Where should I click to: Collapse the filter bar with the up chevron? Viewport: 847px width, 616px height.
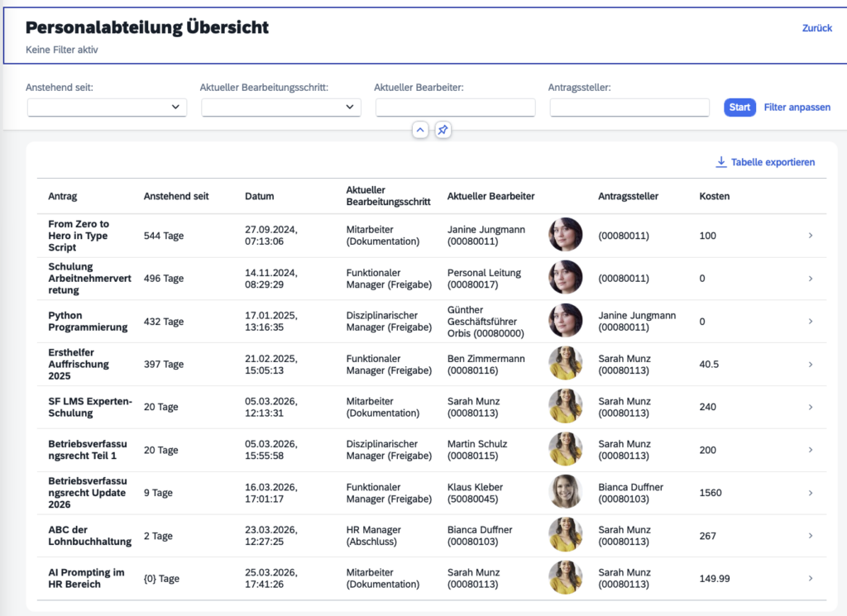click(x=420, y=130)
